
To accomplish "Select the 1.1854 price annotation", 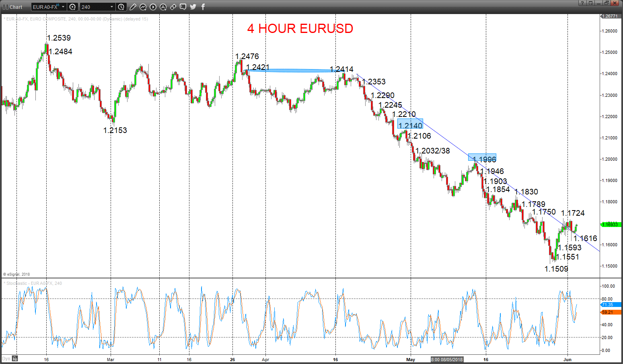I will pos(498,189).
